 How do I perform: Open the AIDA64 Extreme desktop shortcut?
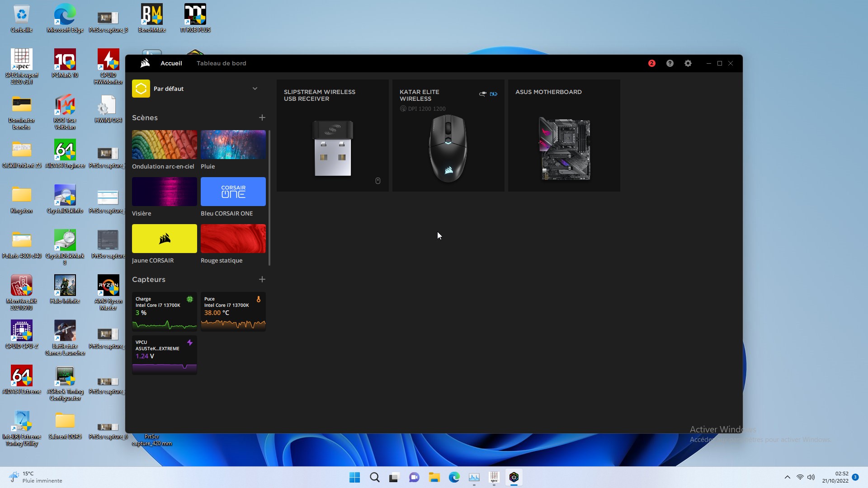point(22,380)
